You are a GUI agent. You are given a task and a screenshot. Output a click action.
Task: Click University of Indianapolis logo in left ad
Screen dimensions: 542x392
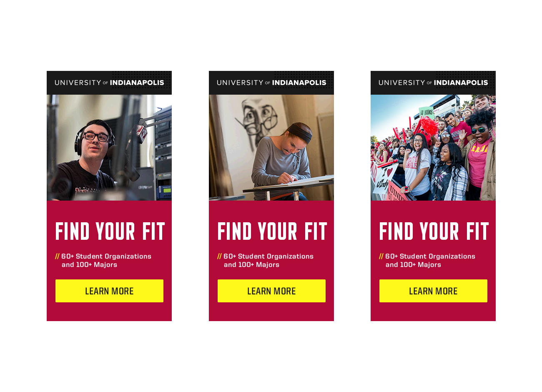pos(109,83)
